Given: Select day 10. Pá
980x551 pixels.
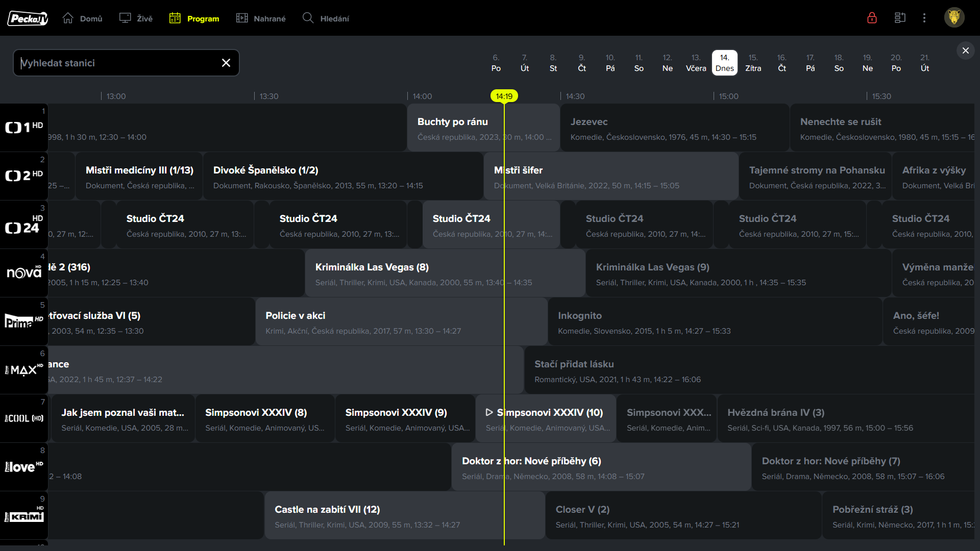Looking at the screenshot, I should tap(610, 63).
